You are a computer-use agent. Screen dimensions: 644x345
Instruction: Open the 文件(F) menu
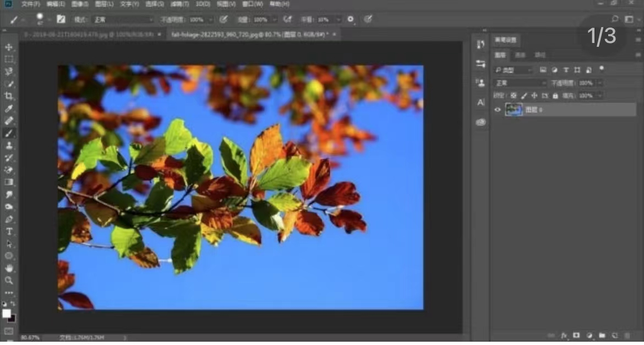30,4
